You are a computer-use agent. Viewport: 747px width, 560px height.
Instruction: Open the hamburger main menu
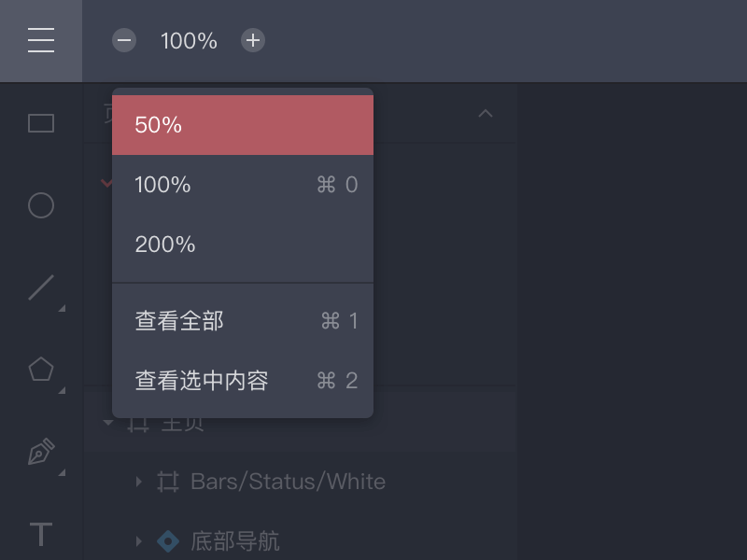pyautogui.click(x=41, y=40)
